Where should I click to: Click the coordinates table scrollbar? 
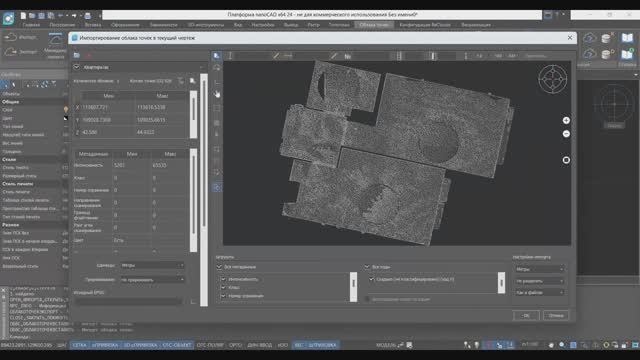coord(193,115)
